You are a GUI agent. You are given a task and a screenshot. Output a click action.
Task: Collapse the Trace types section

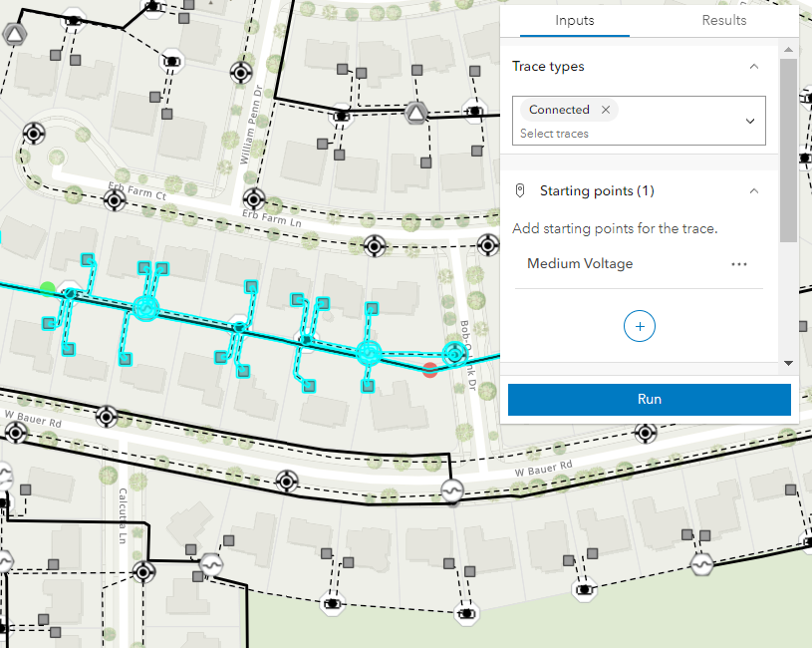(x=754, y=66)
